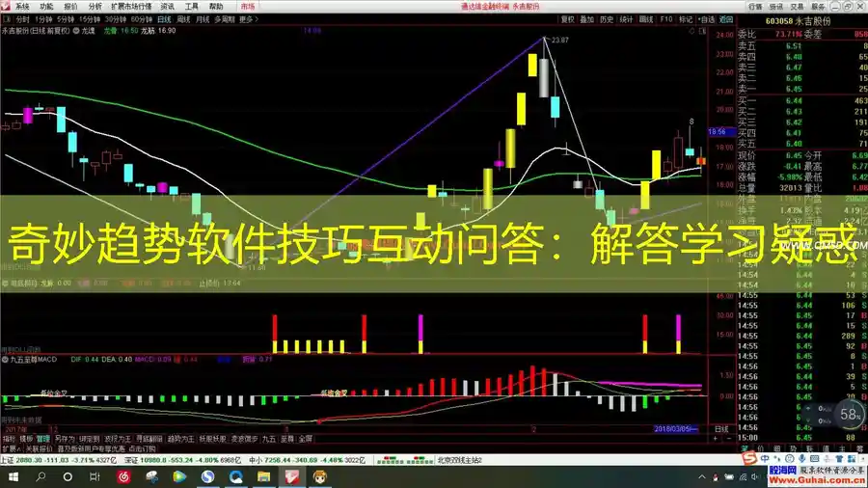The image size is (868, 488).
Task: Open NetEase Music red taskbar icon
Action: click(x=124, y=476)
